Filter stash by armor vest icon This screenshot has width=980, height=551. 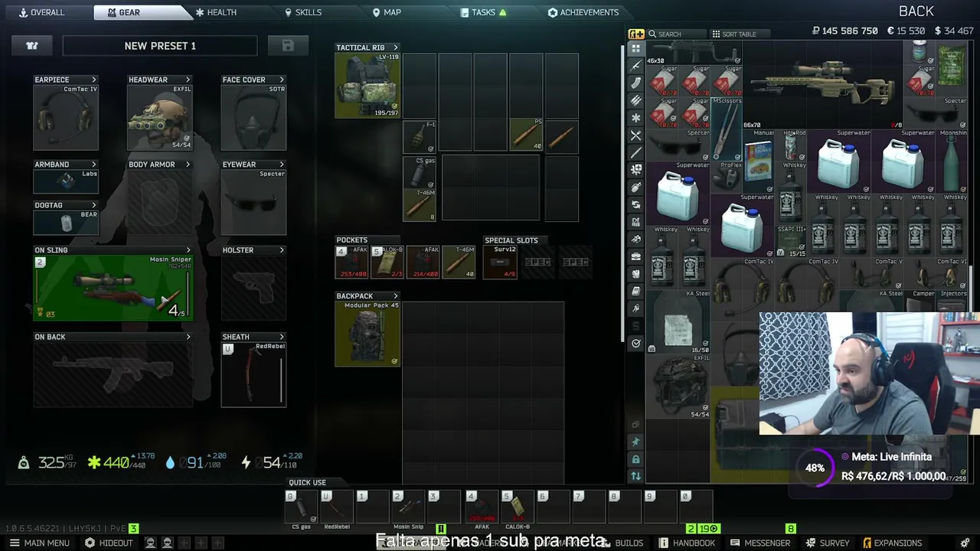635,274
